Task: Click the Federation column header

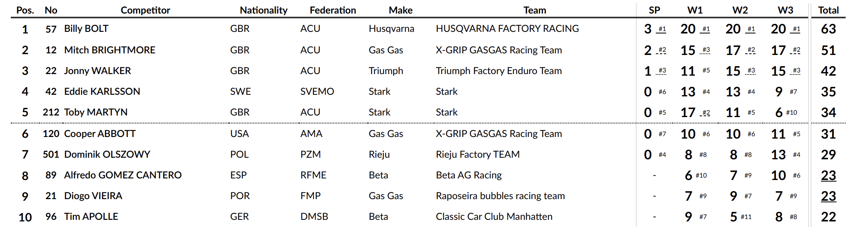Action: (333, 10)
